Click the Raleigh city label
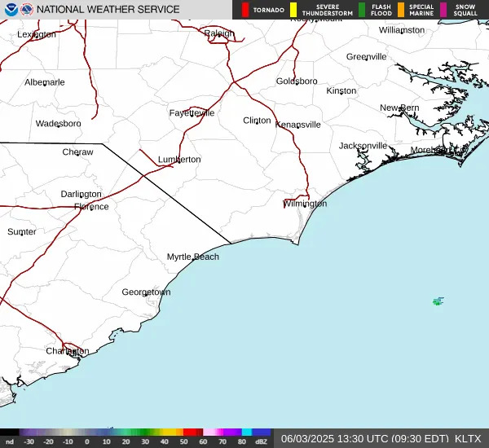The image size is (489, 448). coord(219,33)
